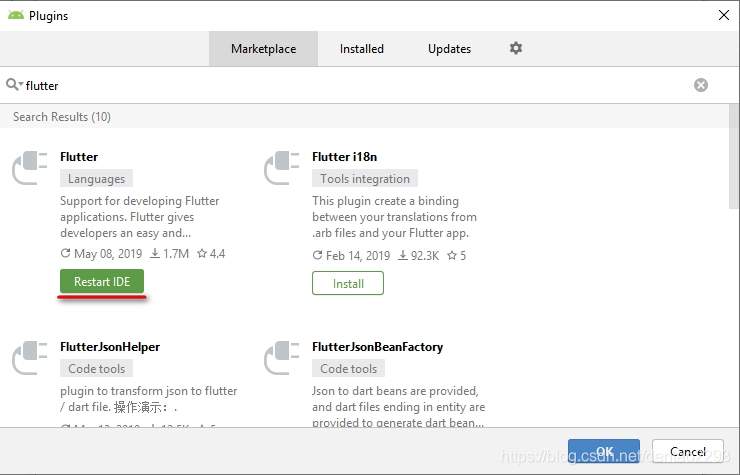The image size is (740, 475).
Task: Confirm with the OK button
Action: coord(604,451)
